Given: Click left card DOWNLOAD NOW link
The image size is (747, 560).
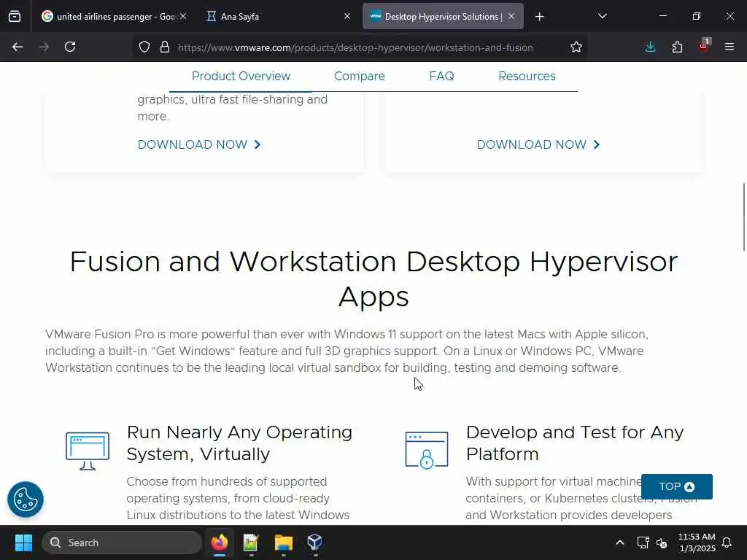Looking at the screenshot, I should click(x=199, y=144).
